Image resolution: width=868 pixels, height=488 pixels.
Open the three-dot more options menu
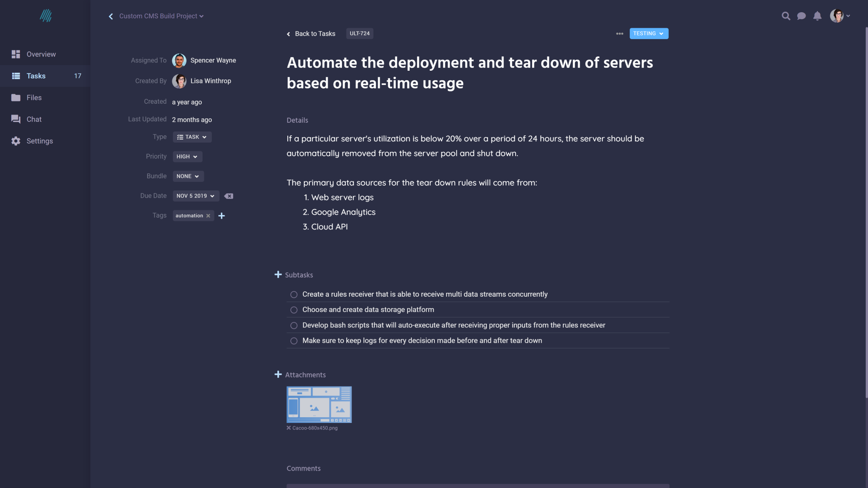click(x=619, y=33)
